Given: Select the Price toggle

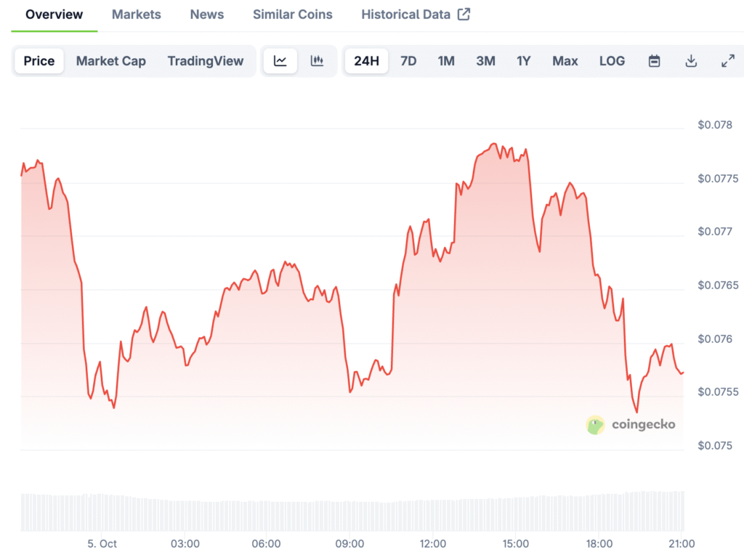Looking at the screenshot, I should coord(39,61).
